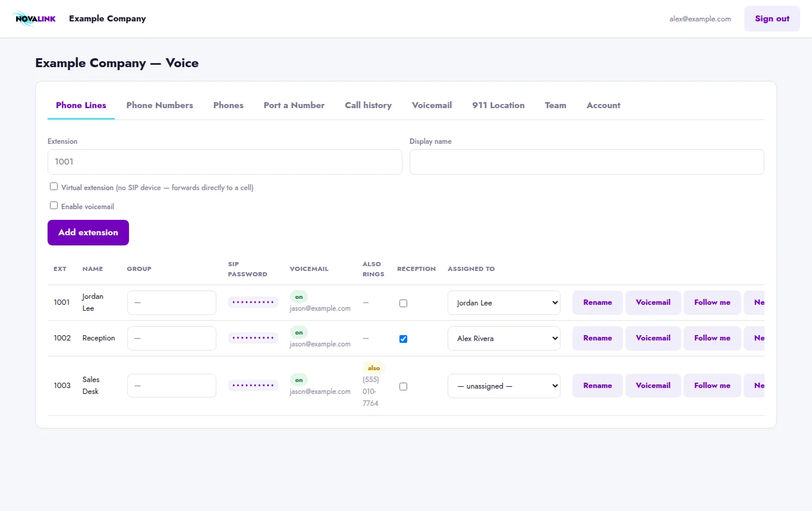Open the Assigned To dropdown showing Jordan Lee

(504, 302)
